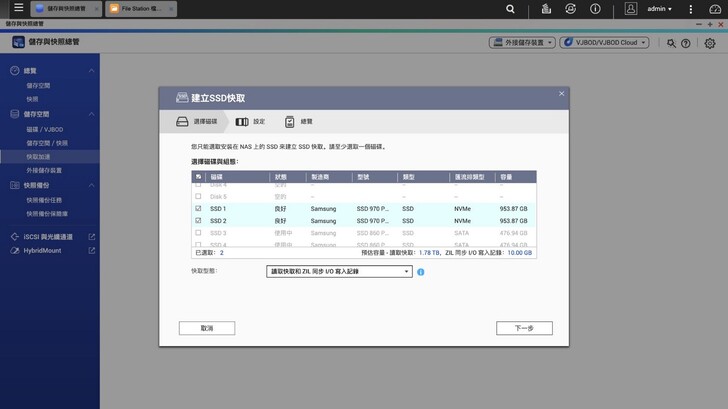The image size is (728, 409).
Task: Click the search magnifier in top bar
Action: coord(510,9)
